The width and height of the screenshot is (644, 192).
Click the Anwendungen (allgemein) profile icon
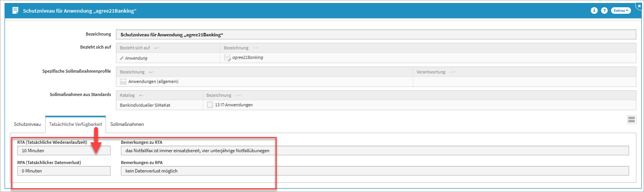[x=123, y=81]
